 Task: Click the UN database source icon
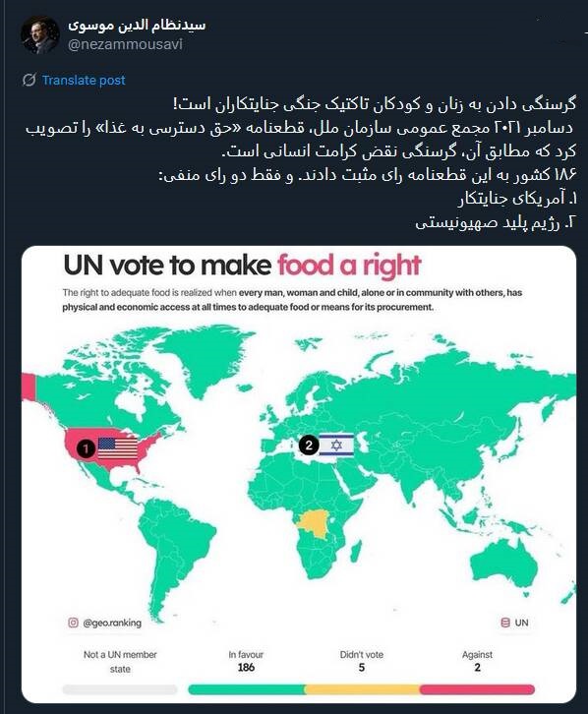pos(505,623)
